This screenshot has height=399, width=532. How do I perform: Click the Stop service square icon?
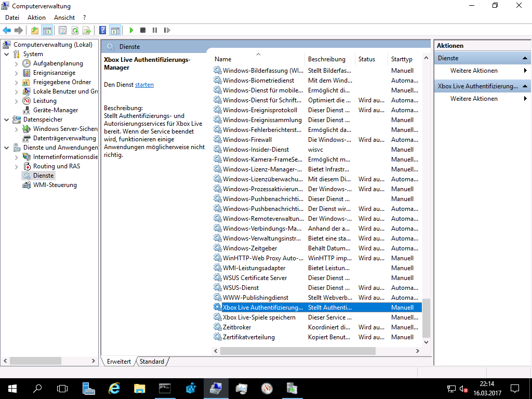(143, 31)
